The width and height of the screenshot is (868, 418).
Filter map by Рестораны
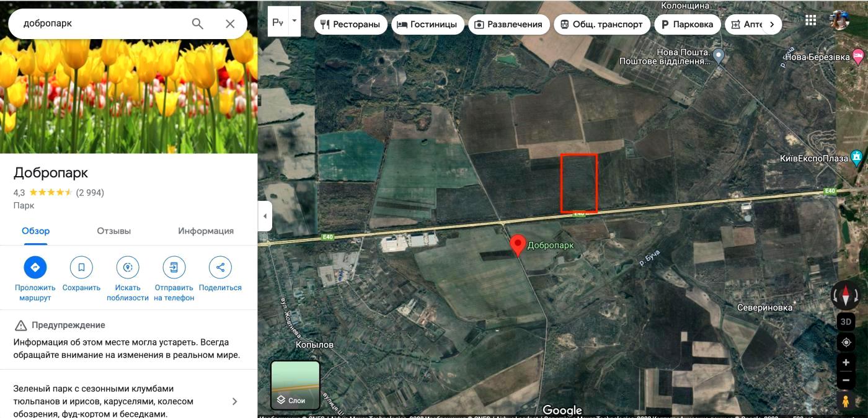[350, 24]
